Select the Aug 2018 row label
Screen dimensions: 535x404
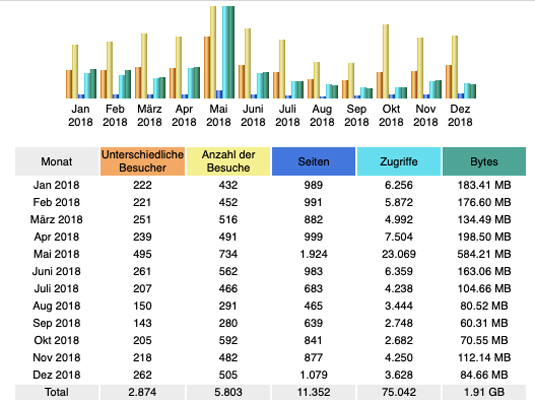57,306
